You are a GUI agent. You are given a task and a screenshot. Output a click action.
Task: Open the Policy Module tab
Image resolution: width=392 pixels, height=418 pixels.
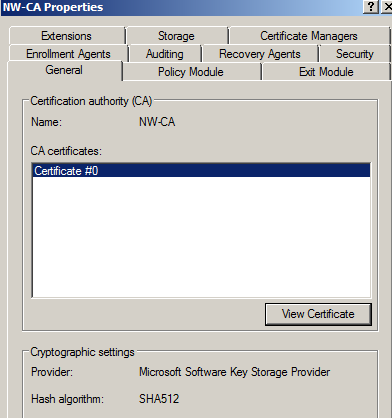point(191,72)
